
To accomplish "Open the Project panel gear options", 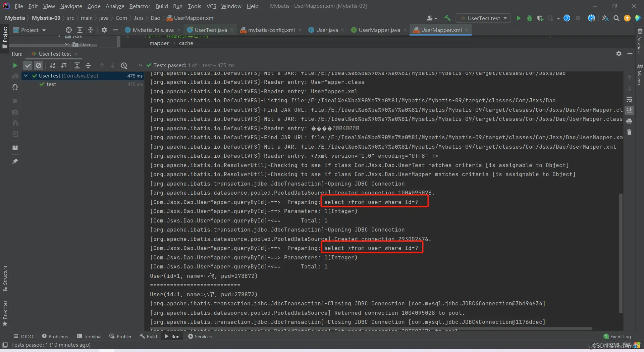I will pos(104,30).
